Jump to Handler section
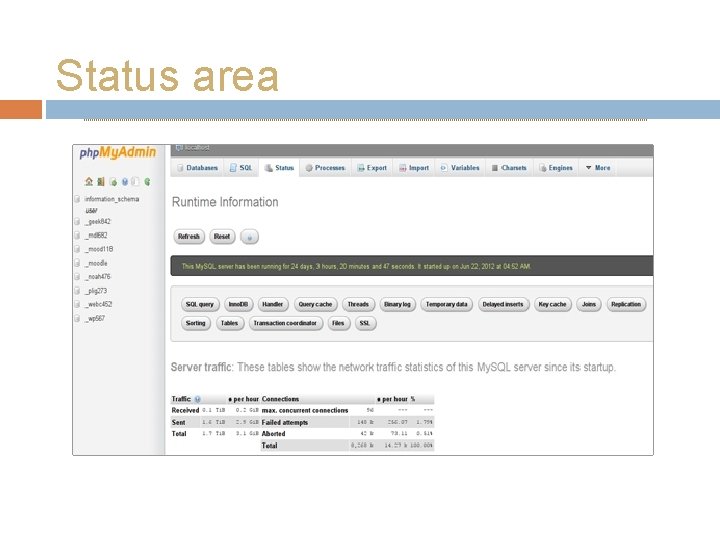The image size is (720, 540). pyautogui.click(x=273, y=304)
